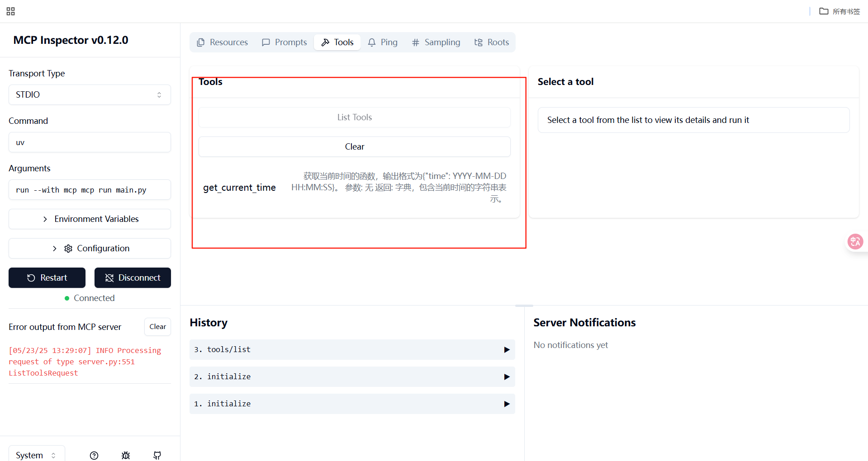This screenshot has width=868, height=461.
Task: Expand the Configuration section
Action: pyautogui.click(x=90, y=248)
